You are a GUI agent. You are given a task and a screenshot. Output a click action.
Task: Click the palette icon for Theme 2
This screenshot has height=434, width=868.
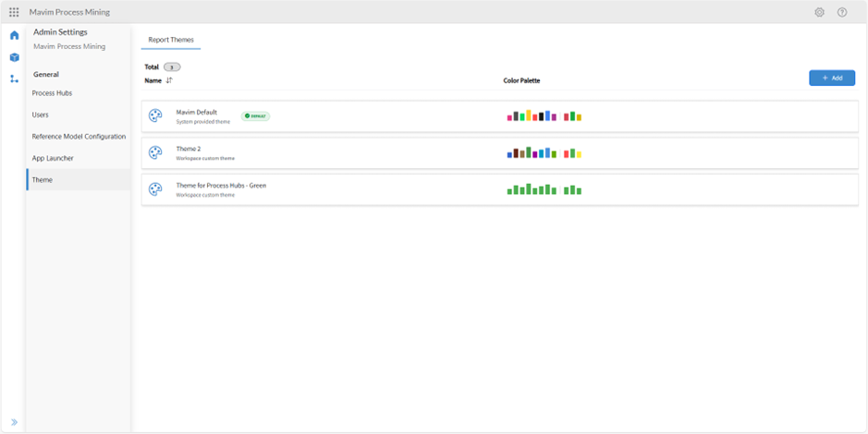tap(155, 152)
